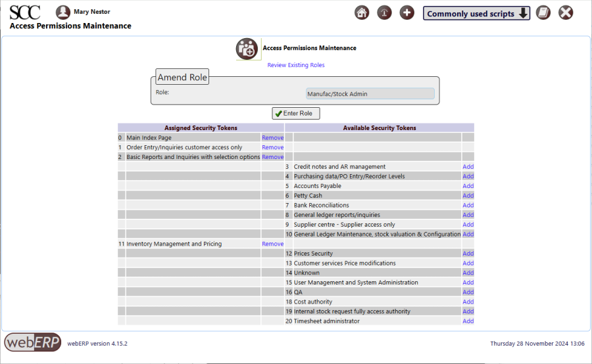
Task: Add the Prices Security token
Action: pos(468,254)
